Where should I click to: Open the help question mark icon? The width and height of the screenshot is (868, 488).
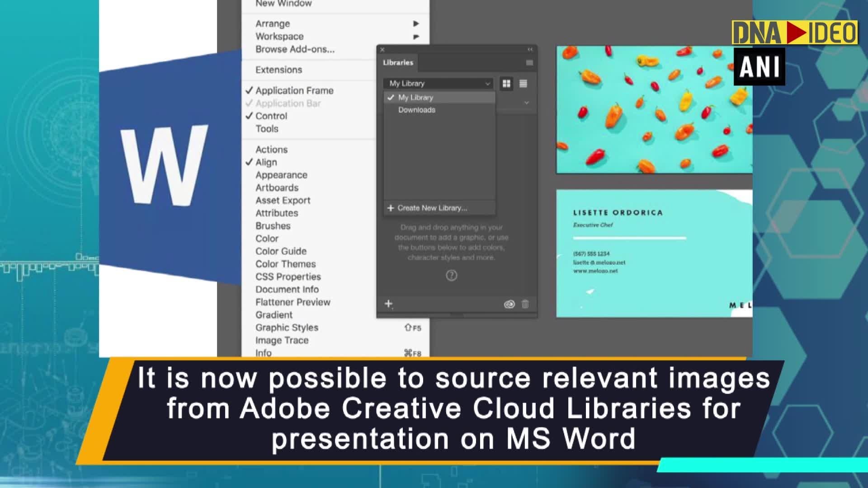(450, 275)
